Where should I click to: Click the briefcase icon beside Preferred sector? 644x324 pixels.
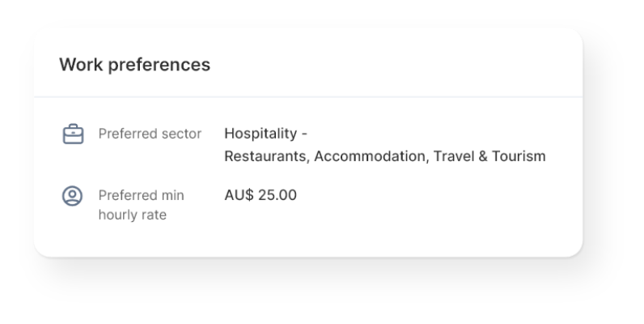point(73,134)
